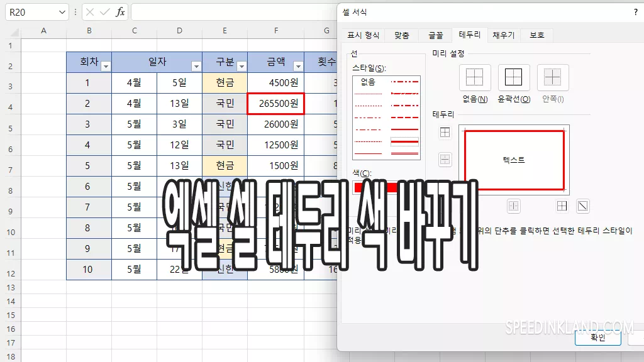Open the Name Box dropdown arrow
The image size is (644, 362).
(x=62, y=12)
